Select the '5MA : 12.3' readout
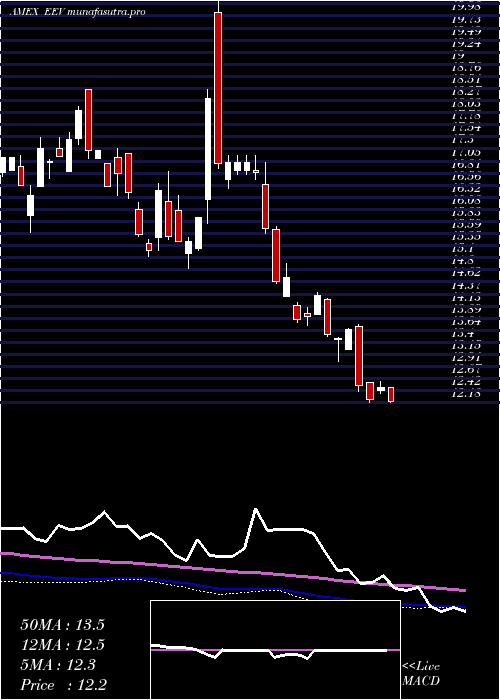The width and height of the screenshot is (500, 700). (58, 665)
